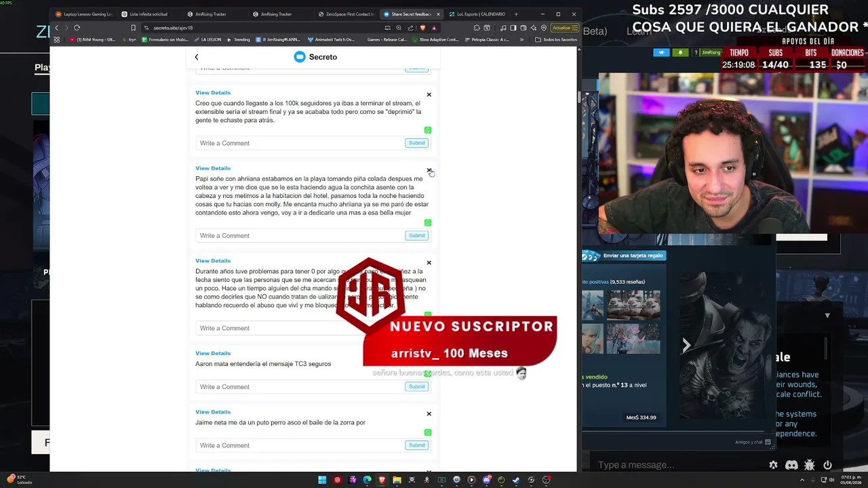Go back in browser history
This screenshot has width=868, height=488.
point(56,28)
